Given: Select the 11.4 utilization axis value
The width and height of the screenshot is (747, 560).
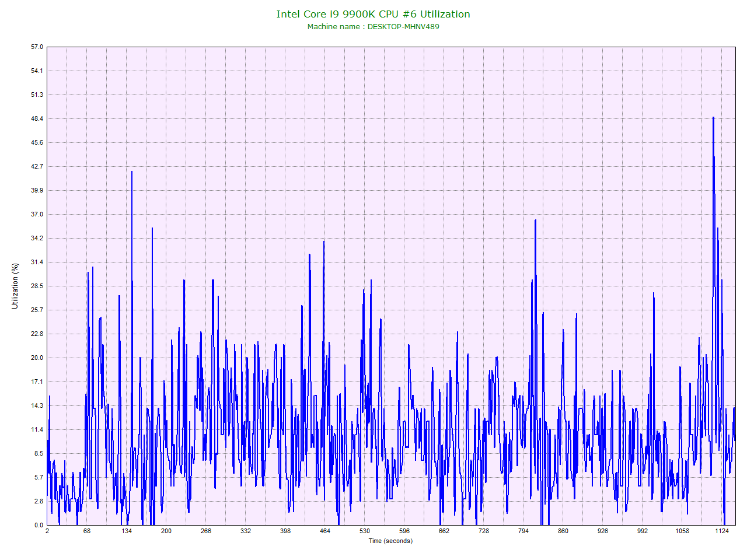Looking at the screenshot, I should 37,429.
